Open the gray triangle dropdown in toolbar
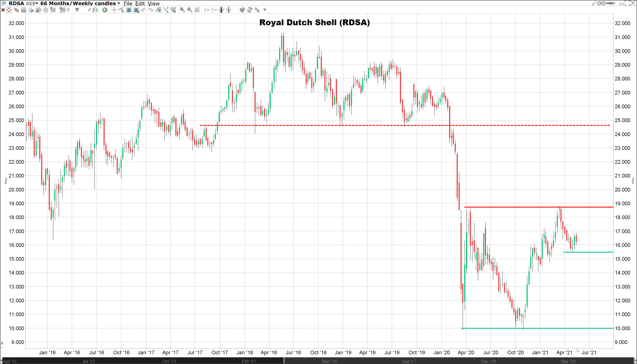The width and height of the screenshot is (637, 364). click(77, 10)
